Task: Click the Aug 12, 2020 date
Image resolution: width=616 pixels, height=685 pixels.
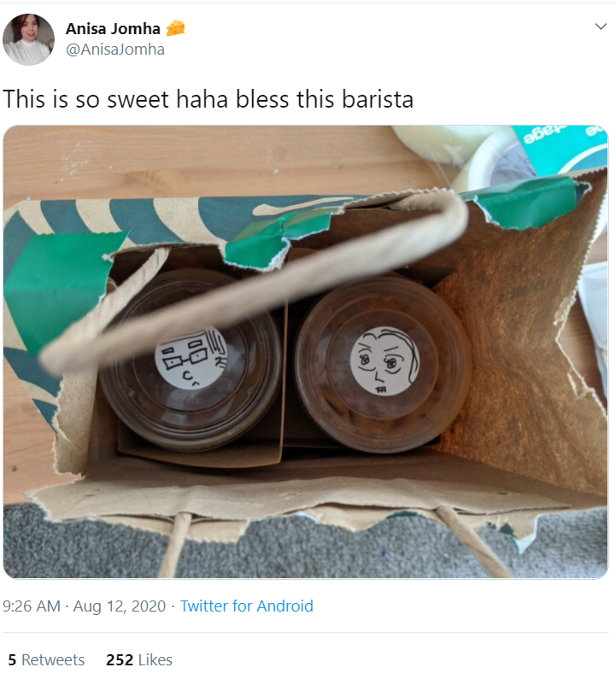Action: (120, 606)
